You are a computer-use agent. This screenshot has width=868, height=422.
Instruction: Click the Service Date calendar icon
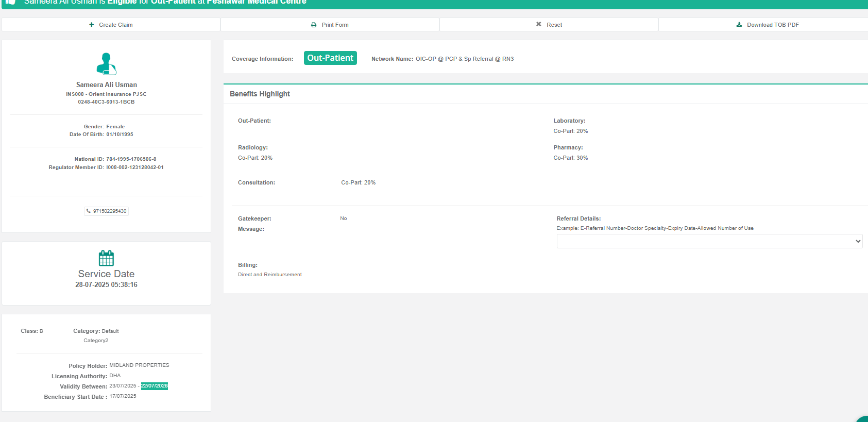point(106,258)
